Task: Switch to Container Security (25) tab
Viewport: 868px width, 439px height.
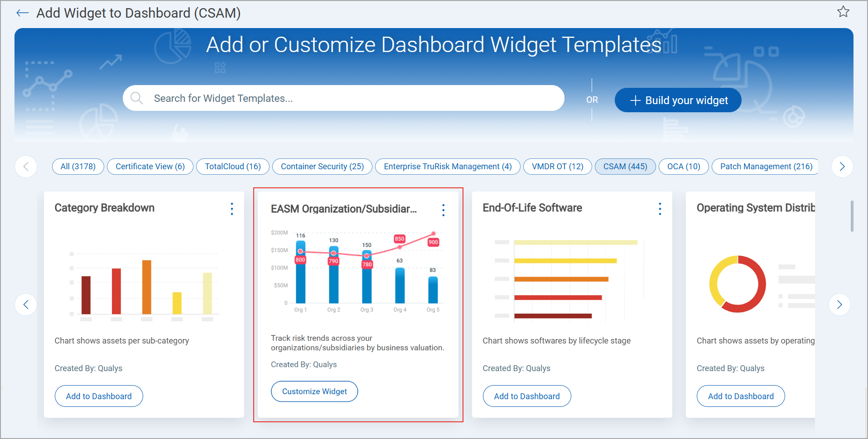Action: 322,167
